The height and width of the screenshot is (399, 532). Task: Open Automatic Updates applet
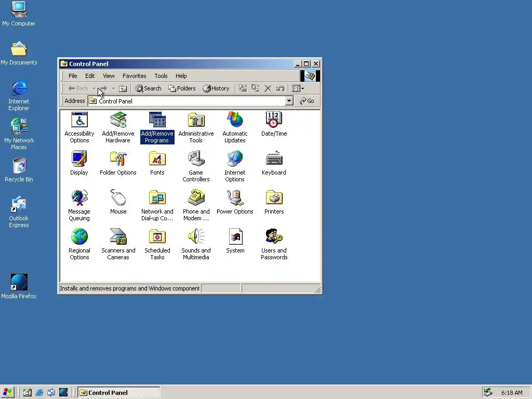click(235, 128)
